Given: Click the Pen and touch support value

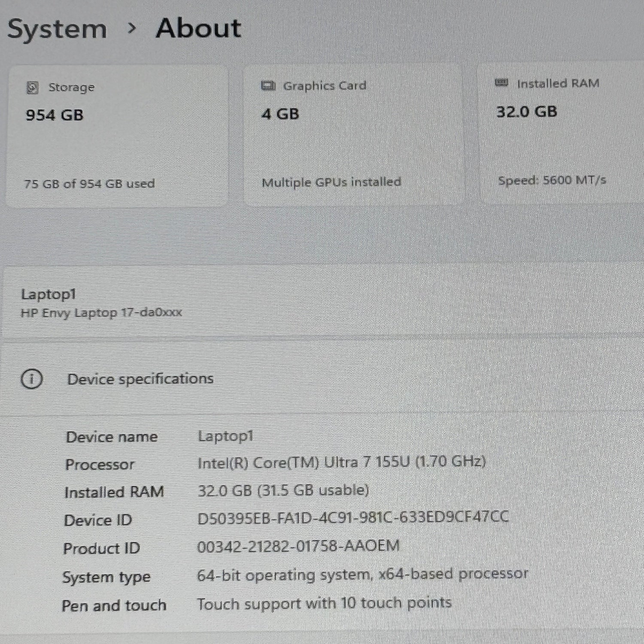Looking at the screenshot, I should click(x=324, y=604).
